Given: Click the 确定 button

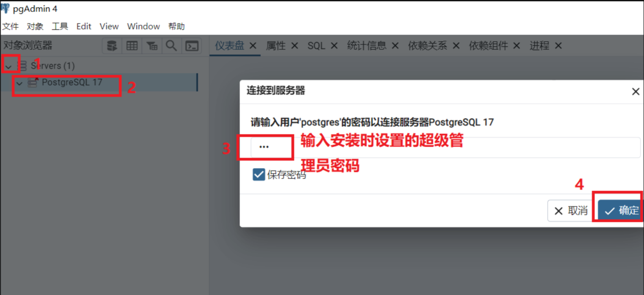Looking at the screenshot, I should click(x=621, y=210).
